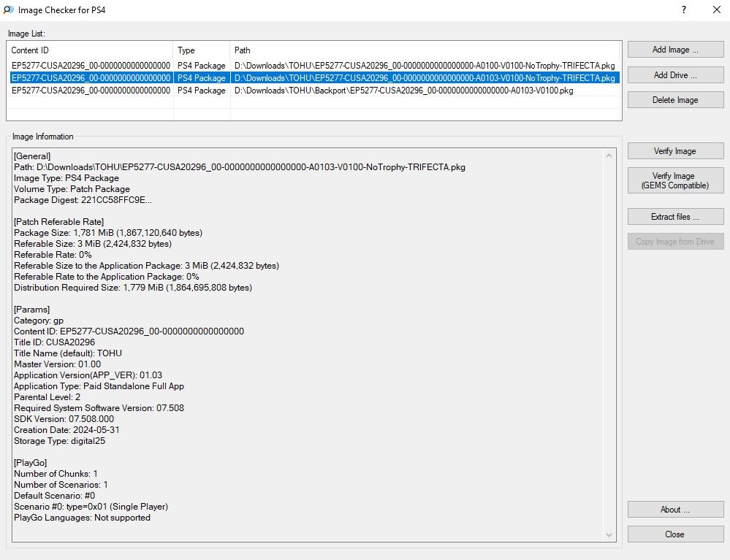Click the Package Digest line
The image size is (730, 560).
click(x=83, y=200)
